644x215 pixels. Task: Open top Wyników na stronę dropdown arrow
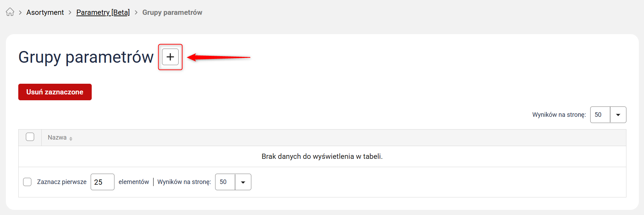tap(618, 115)
